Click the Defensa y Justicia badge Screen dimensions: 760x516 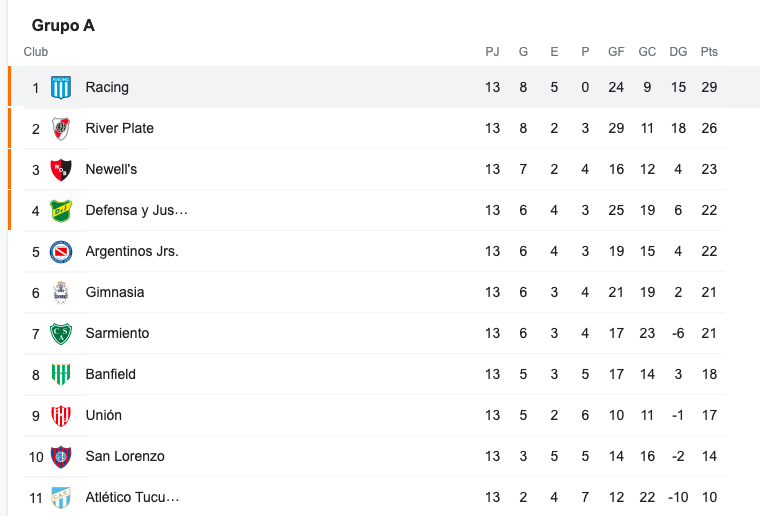pos(61,211)
